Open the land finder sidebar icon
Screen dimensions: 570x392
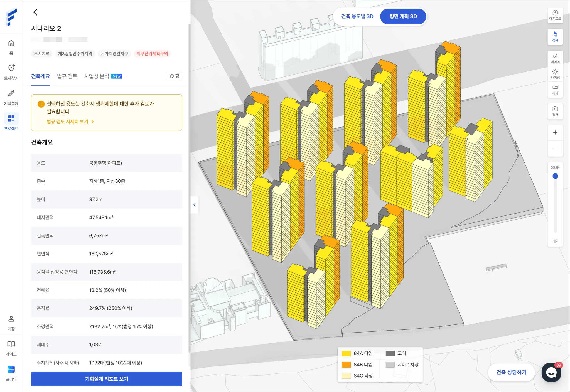tap(11, 72)
